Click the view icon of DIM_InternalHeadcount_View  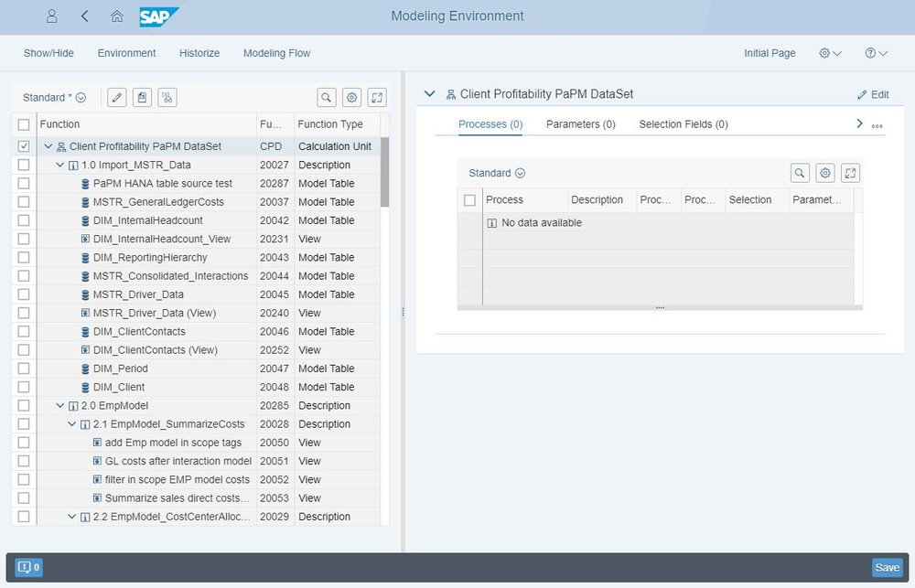pyautogui.click(x=85, y=240)
